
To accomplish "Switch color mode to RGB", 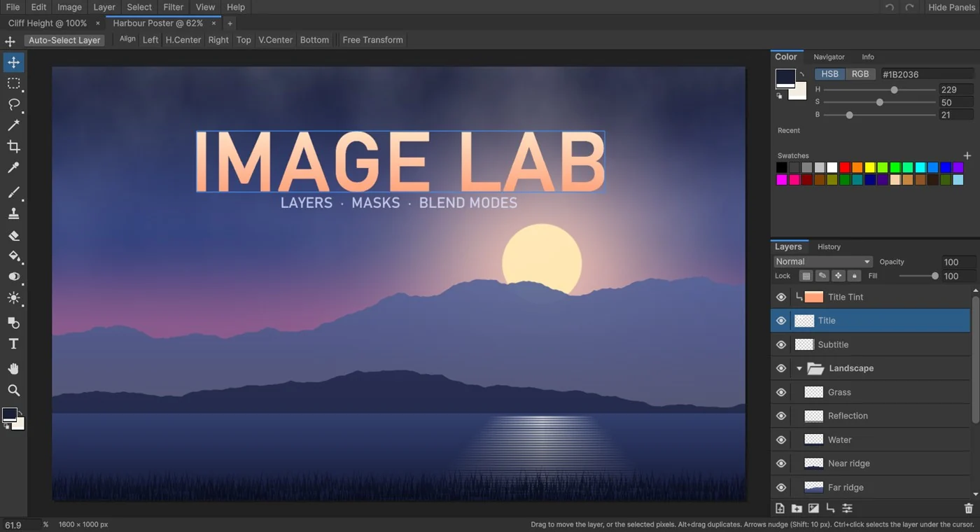I will point(860,74).
